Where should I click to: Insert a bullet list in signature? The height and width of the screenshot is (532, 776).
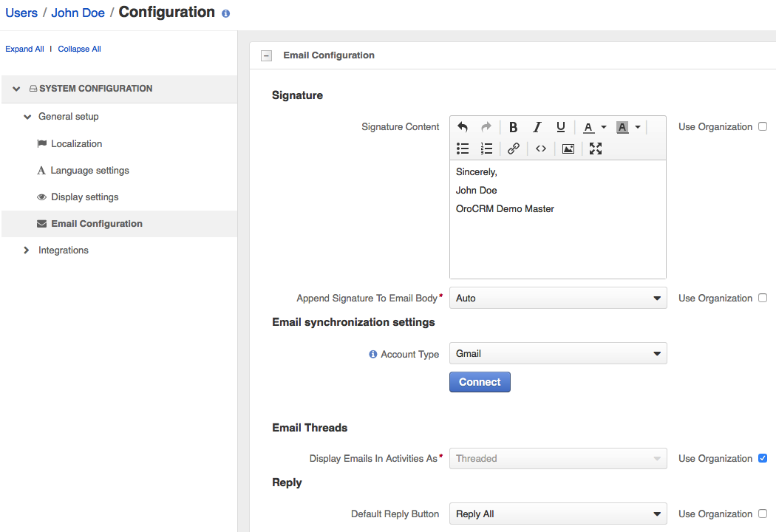(462, 149)
